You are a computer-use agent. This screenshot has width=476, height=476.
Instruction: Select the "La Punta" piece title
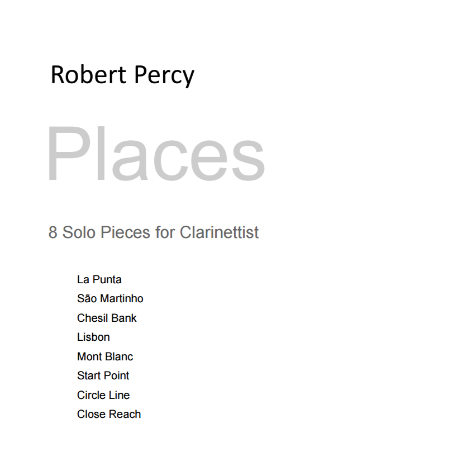(99, 279)
